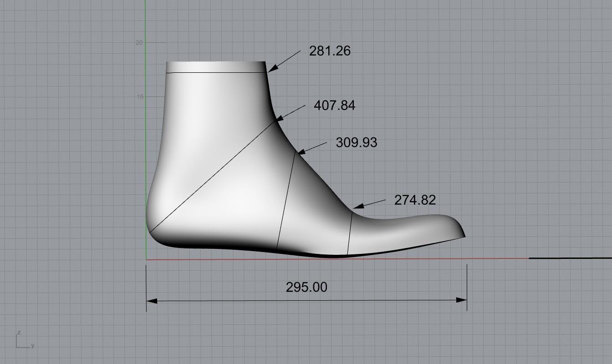Image resolution: width=612 pixels, height=364 pixels.
Task: Select the thick black line at right
Action: [x=569, y=258]
